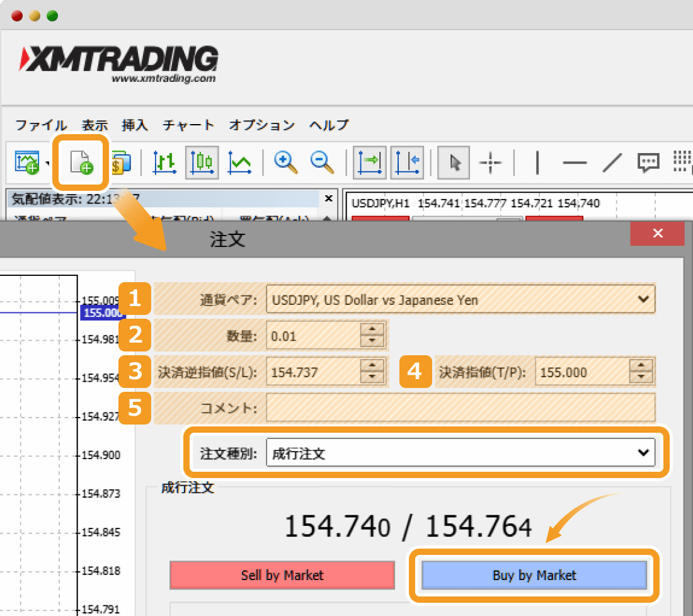
Task: Increase S/L value with up arrow
Action: point(372,365)
